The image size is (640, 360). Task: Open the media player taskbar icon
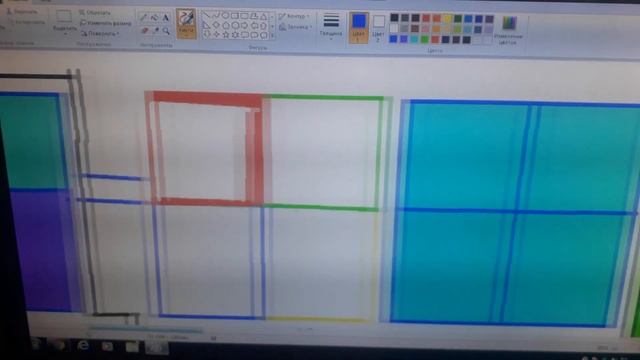click(107, 347)
